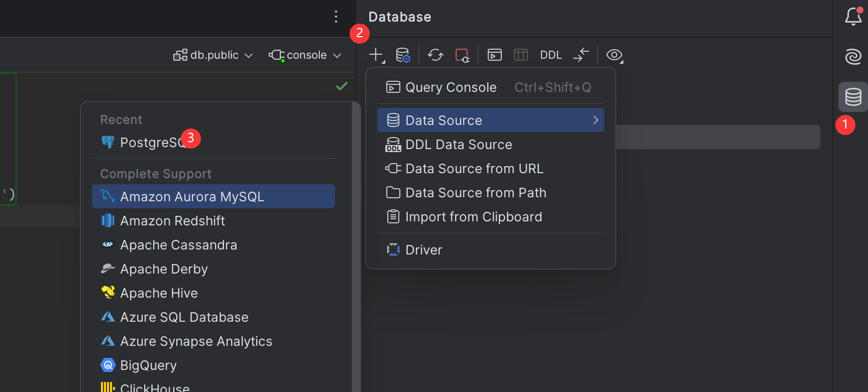
Task: Click the Jump to source arrows icon
Action: 581,55
